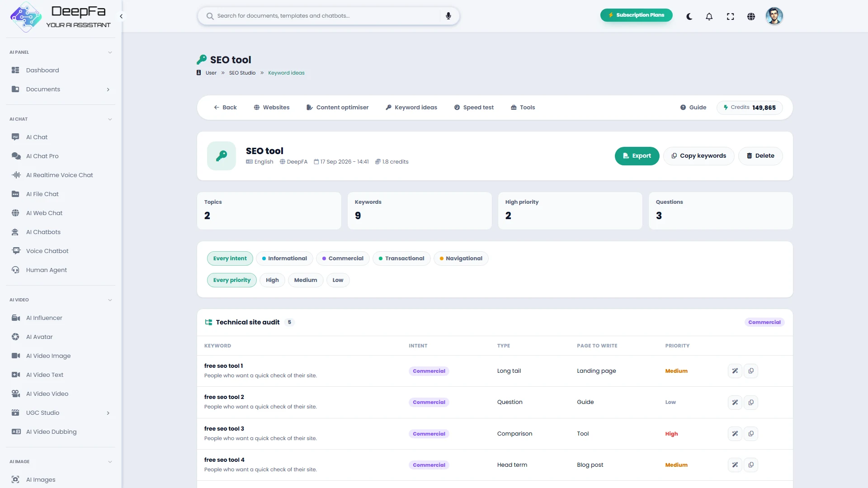Screen dimensions: 868x488
Task: Open Subscription Plans
Action: [x=637, y=15]
